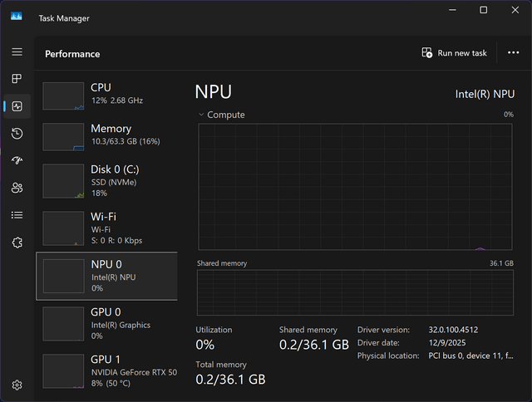The width and height of the screenshot is (532, 402).
Task: Open the Users page icon
Action: point(17,188)
